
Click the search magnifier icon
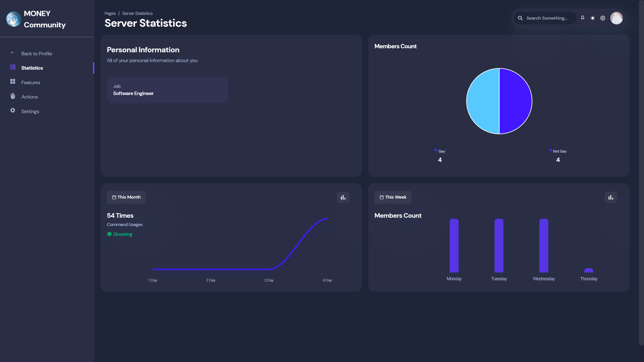tap(520, 18)
